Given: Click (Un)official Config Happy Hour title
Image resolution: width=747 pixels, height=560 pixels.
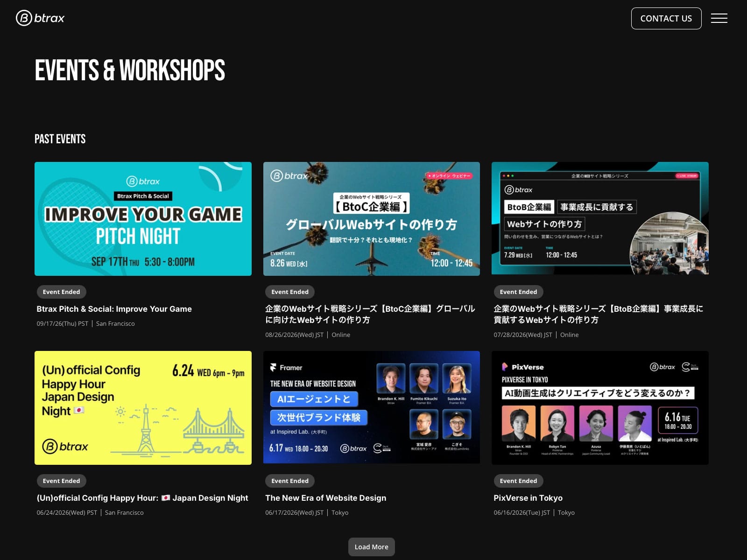Looking at the screenshot, I should (x=142, y=498).
